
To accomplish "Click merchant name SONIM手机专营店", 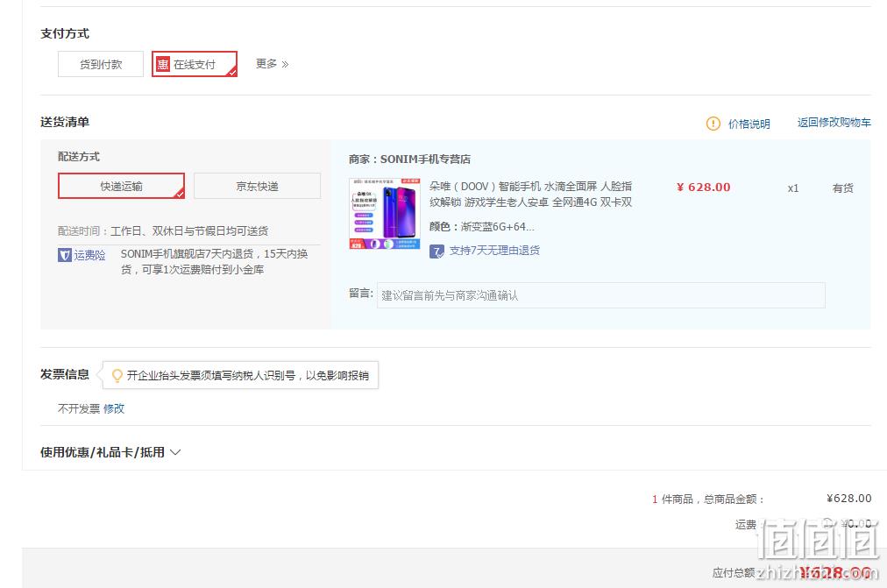I will (x=425, y=159).
